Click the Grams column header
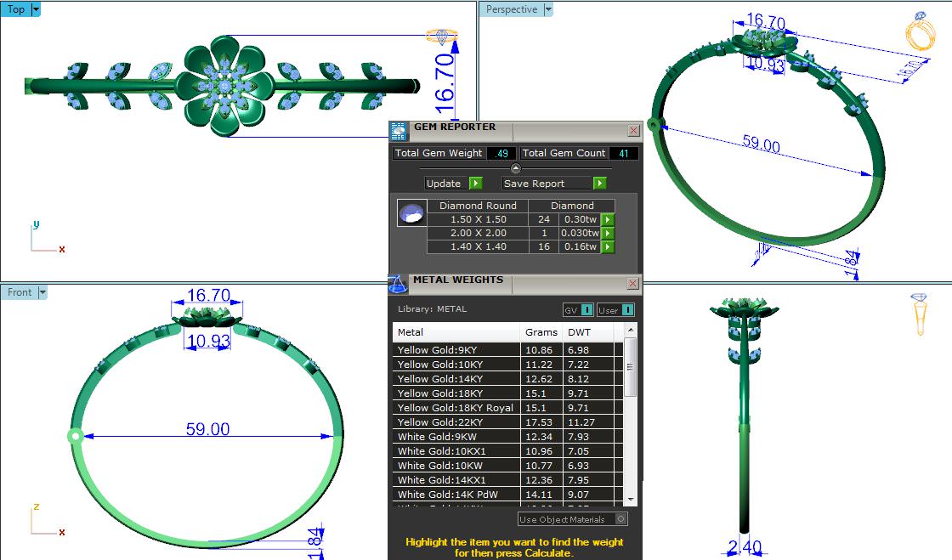This screenshot has width=952, height=560. [x=541, y=332]
